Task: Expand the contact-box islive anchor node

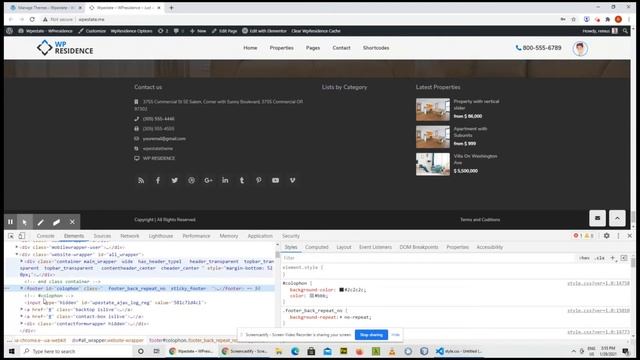Action: [22, 316]
